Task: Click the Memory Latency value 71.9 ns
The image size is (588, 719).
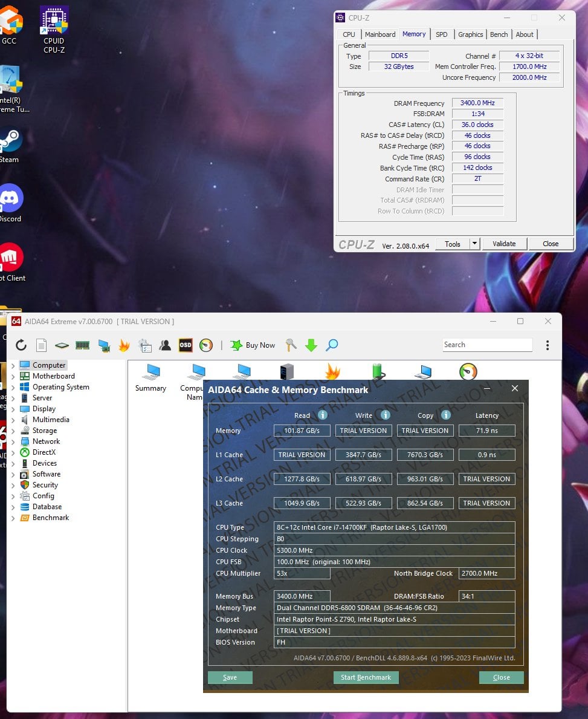Action: pos(486,431)
